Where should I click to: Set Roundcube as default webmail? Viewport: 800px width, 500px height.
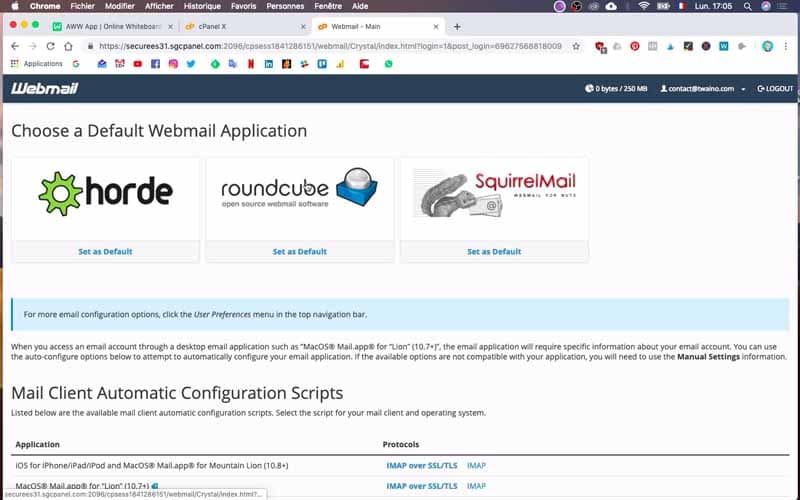[x=299, y=252]
